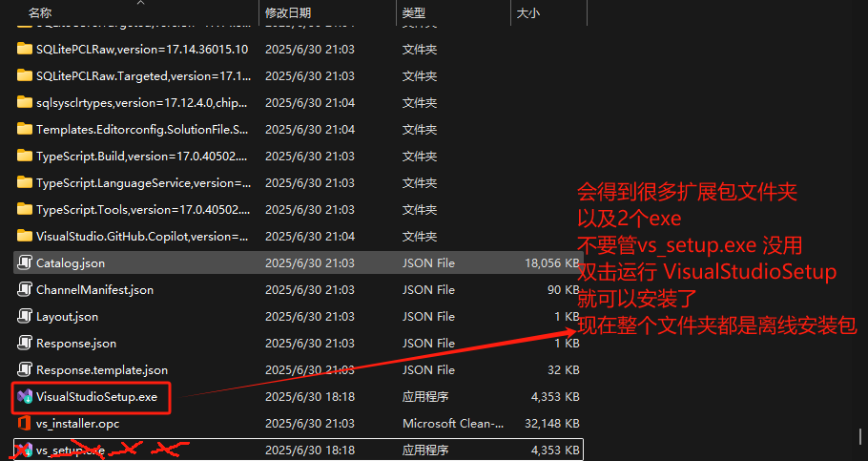This screenshot has width=868, height=461.
Task: Click the TypeScript.Tools folder icon
Action: [25, 209]
